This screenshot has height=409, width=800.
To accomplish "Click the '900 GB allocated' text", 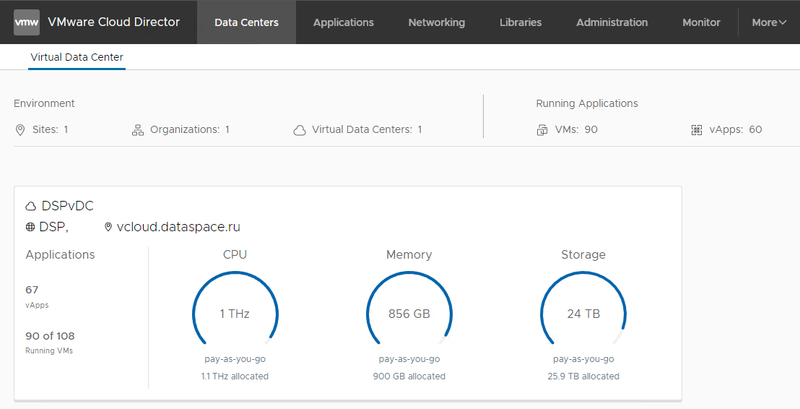I will pos(409,376).
